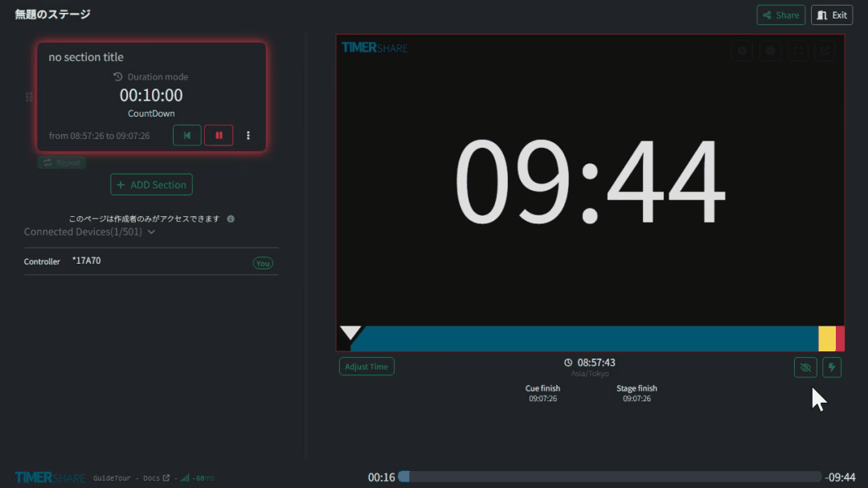868x488 pixels.
Task: Grab the section drag handle
Action: pyautogui.click(x=29, y=97)
